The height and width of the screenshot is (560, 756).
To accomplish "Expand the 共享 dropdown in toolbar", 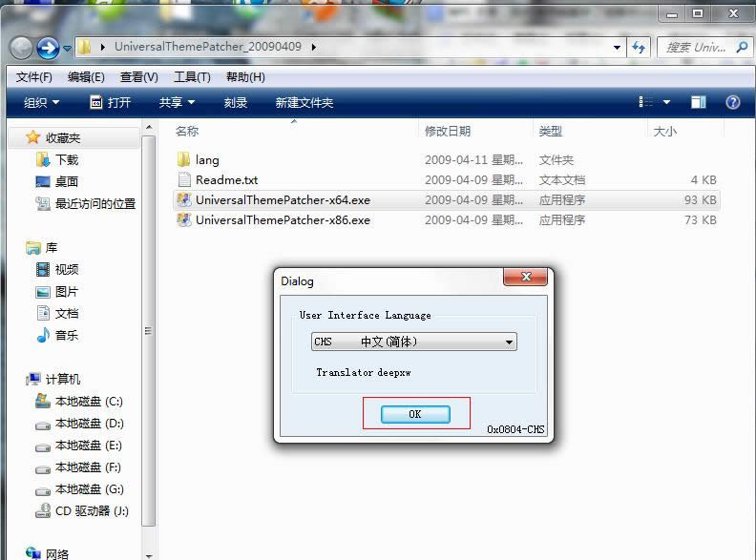I will coord(177,102).
